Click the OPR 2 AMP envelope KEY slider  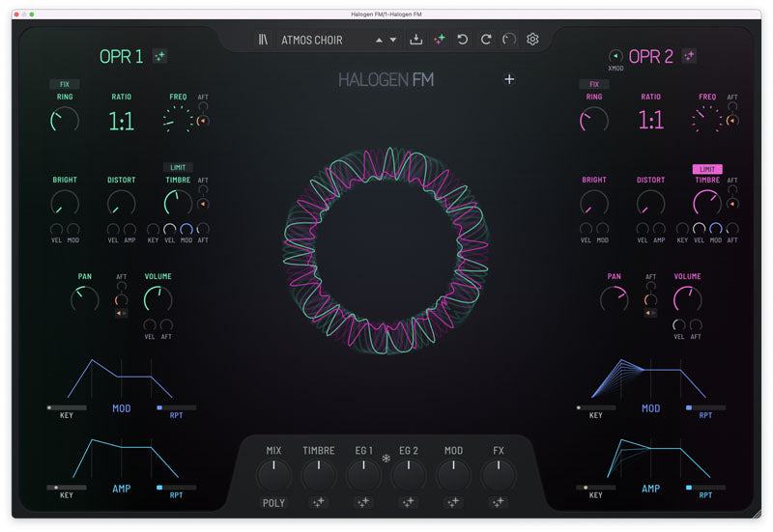[x=595, y=488]
